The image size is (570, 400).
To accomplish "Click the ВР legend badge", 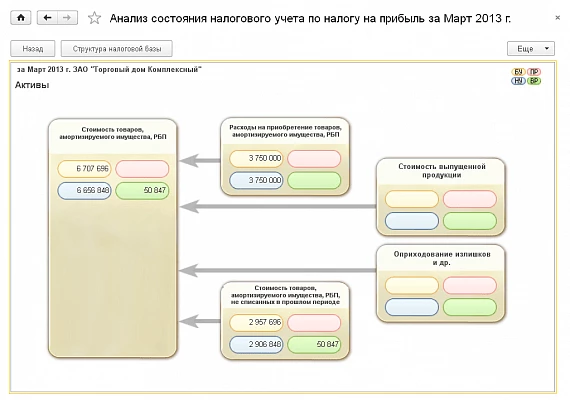I will (534, 81).
